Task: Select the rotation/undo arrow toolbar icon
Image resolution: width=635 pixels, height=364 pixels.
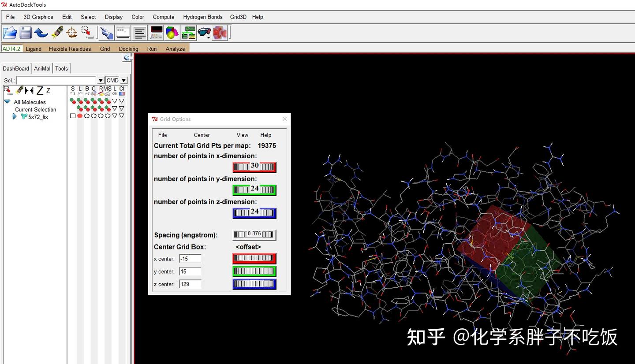Action: pos(41,32)
